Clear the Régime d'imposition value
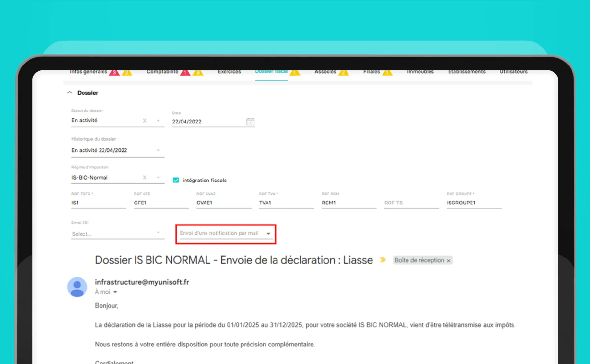 point(145,178)
